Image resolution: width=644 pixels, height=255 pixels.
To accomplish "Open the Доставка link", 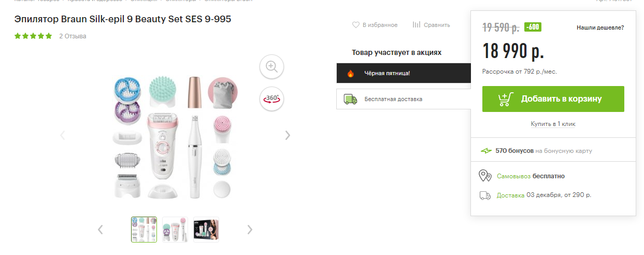I will tap(510, 195).
